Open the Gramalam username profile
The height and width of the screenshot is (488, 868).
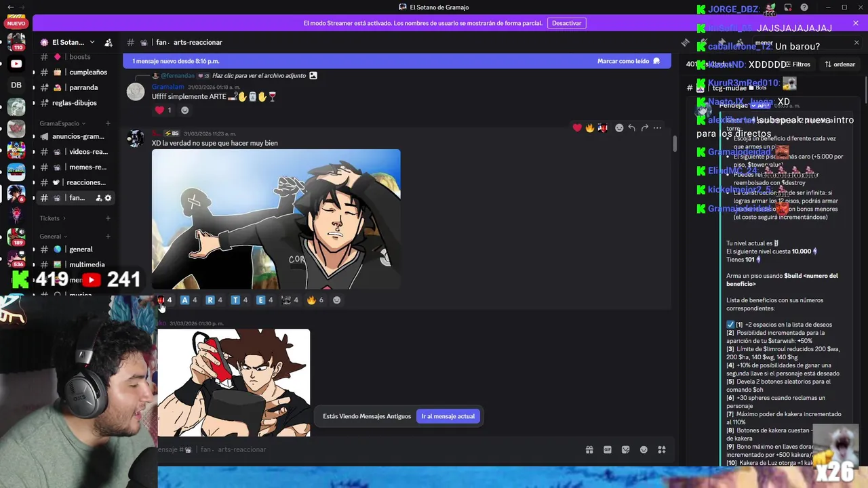[x=167, y=87]
